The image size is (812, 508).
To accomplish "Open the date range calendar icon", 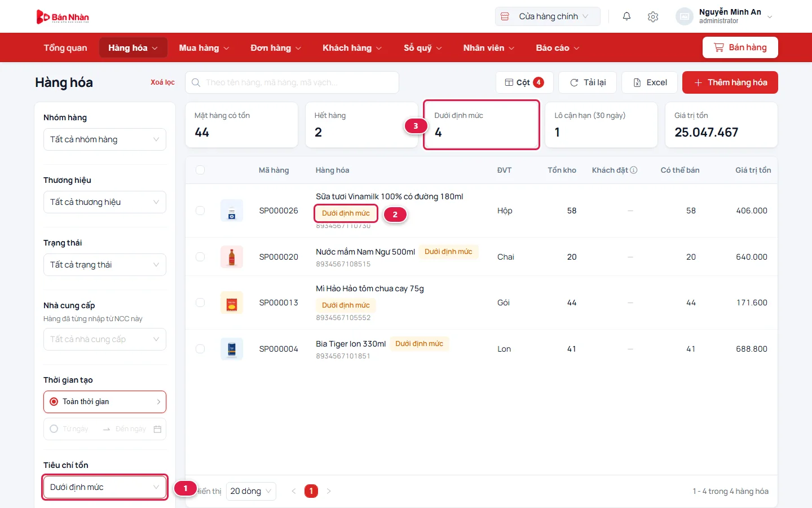I will (x=157, y=429).
